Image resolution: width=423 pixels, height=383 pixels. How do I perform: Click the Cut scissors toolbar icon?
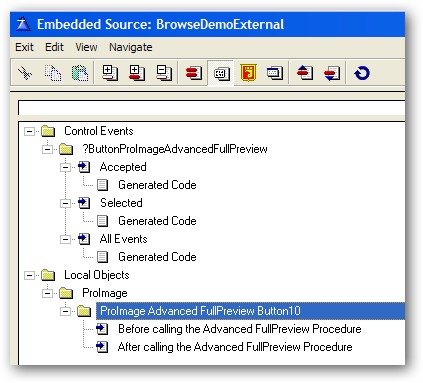coord(25,73)
